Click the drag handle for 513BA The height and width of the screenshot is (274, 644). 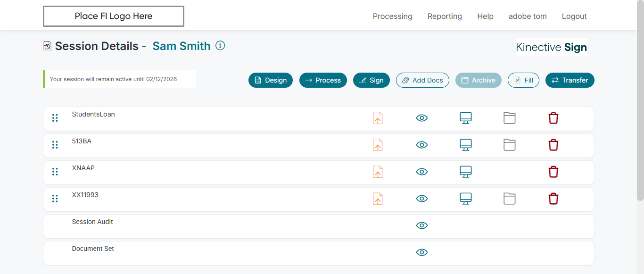55,145
